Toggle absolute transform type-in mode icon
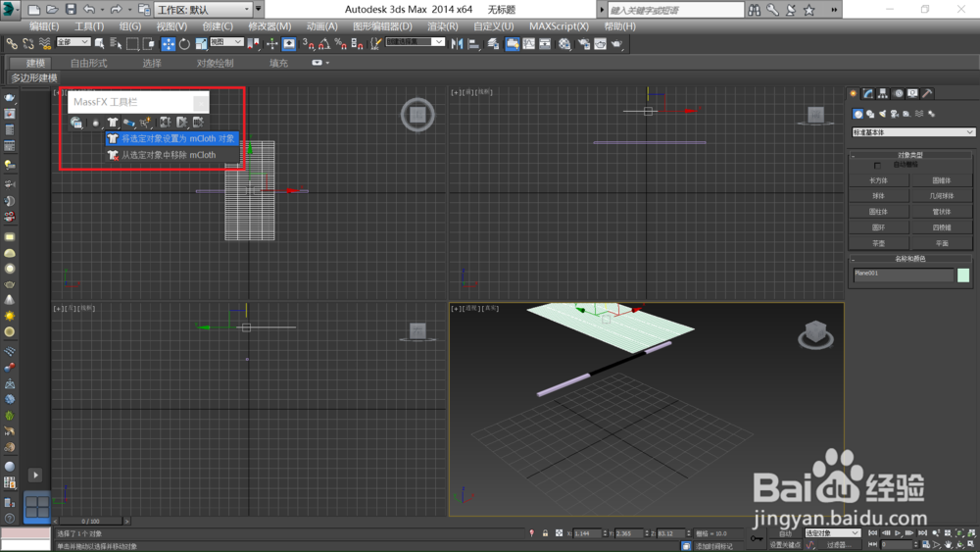This screenshot has width=980, height=552. tap(559, 533)
